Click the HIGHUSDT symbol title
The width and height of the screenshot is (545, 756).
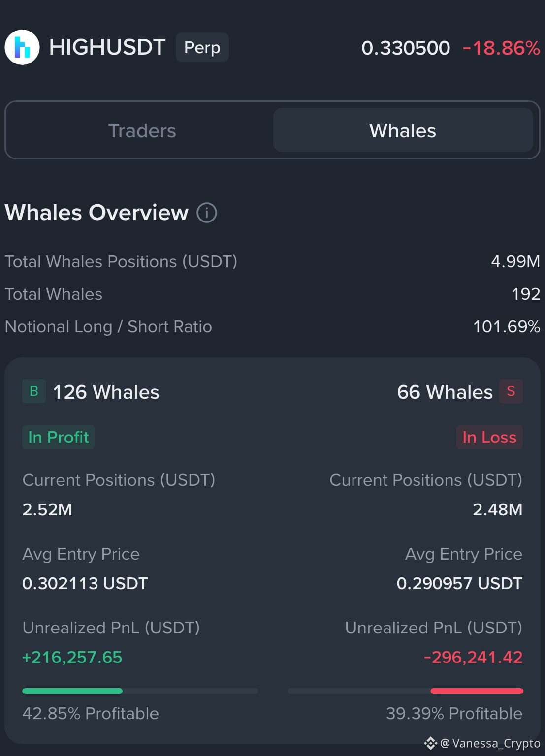point(107,47)
